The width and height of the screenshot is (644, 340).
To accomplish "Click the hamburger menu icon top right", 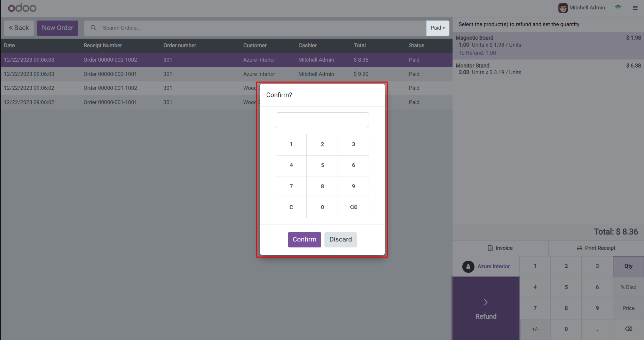I will coord(635,8).
